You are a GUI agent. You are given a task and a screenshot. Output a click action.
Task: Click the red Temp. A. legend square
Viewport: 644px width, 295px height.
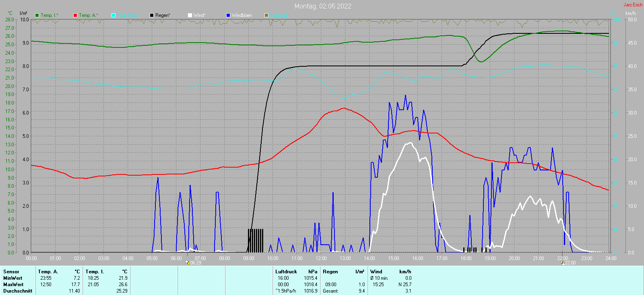tap(75, 15)
